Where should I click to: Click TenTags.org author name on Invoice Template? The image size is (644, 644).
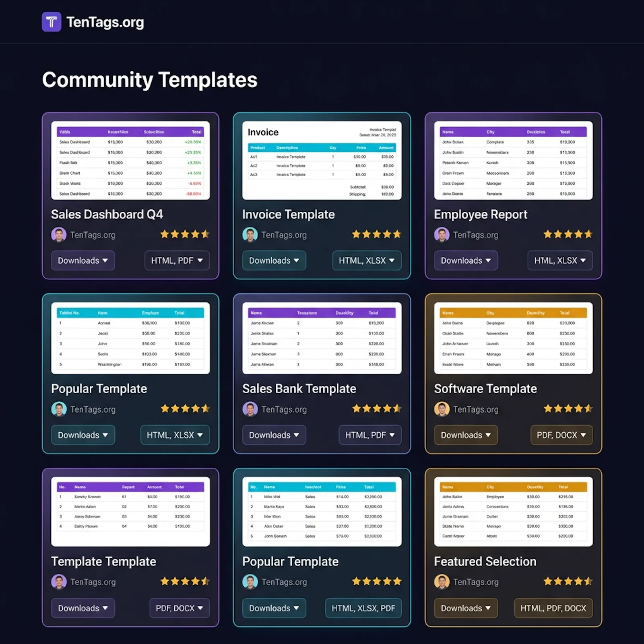284,235
